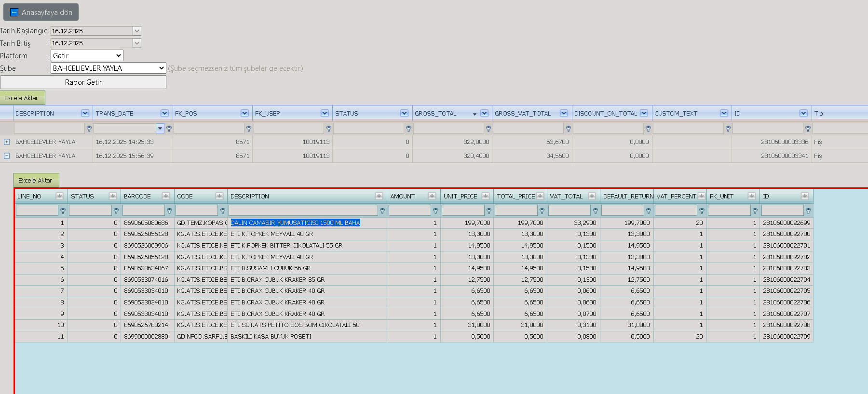
Task: Open the Şube dropdown BAHCELIEVLER YAYLA
Action: pyautogui.click(x=108, y=68)
